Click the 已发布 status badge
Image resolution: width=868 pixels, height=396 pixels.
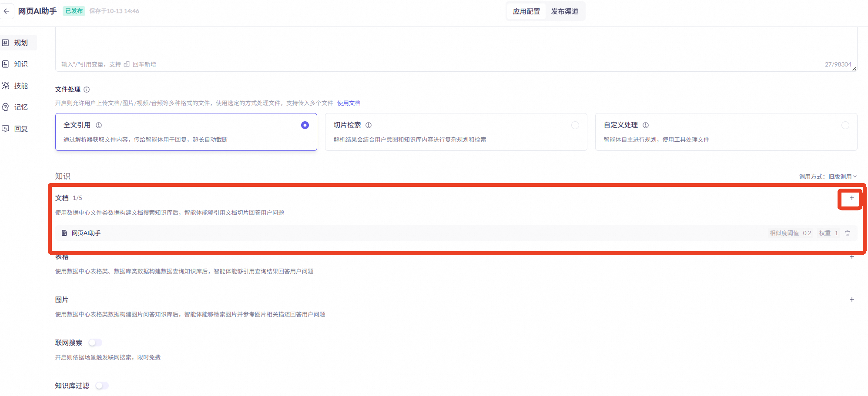pos(74,11)
